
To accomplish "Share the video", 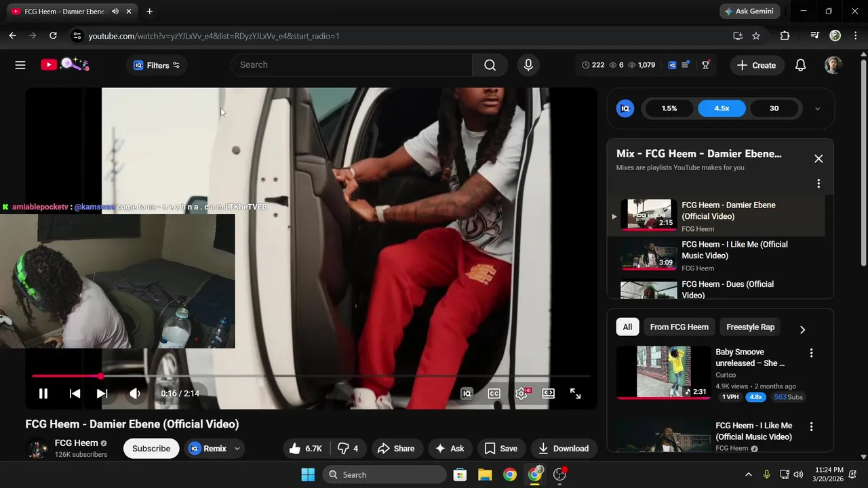I will pos(396,449).
